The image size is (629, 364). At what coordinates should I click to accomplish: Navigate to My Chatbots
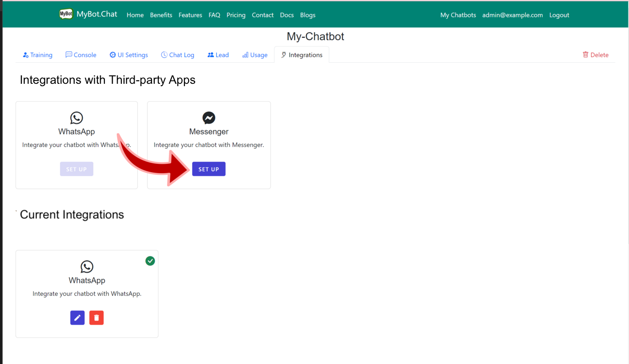coord(458,15)
